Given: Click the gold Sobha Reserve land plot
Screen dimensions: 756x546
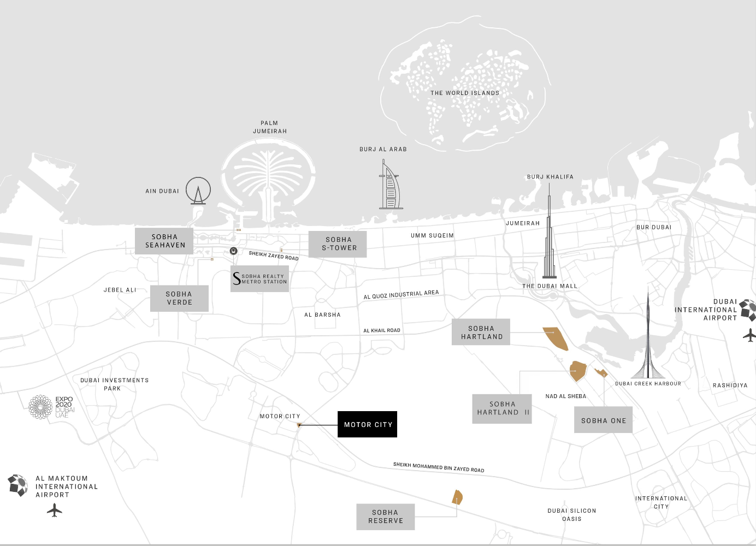Looking at the screenshot, I should click(x=458, y=497).
